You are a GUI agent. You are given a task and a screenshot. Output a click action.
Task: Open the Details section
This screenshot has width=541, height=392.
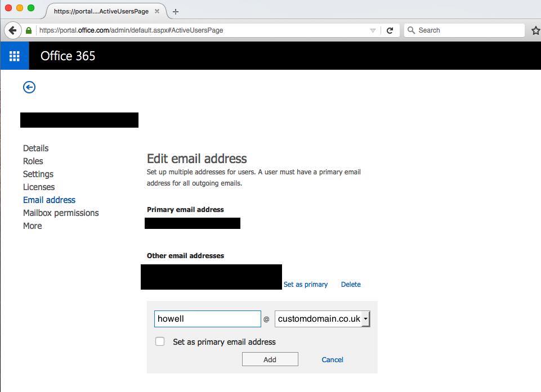coord(36,148)
